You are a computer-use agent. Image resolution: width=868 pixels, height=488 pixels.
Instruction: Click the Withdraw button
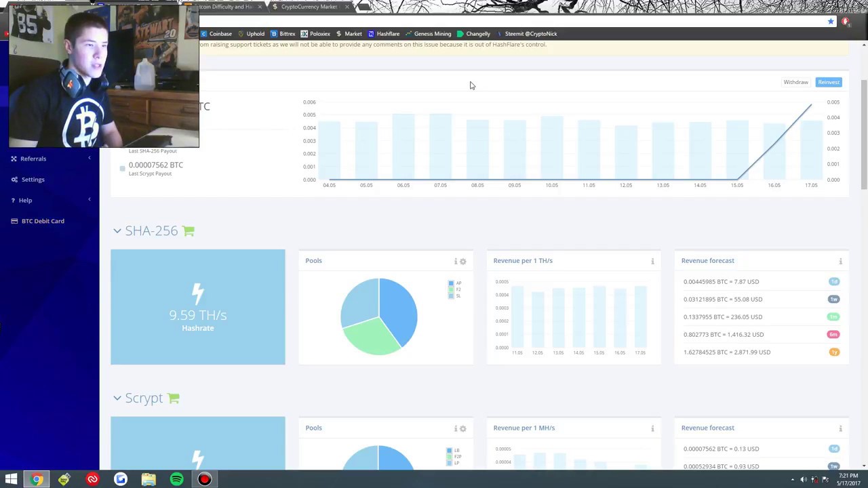pos(795,82)
